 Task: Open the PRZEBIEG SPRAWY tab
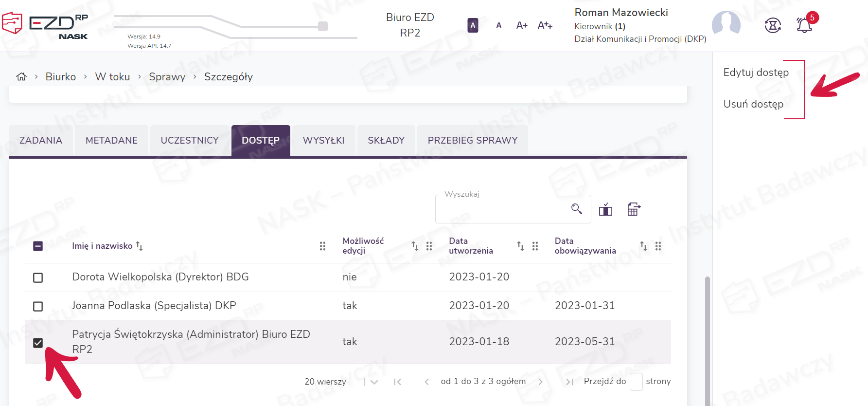[472, 141]
